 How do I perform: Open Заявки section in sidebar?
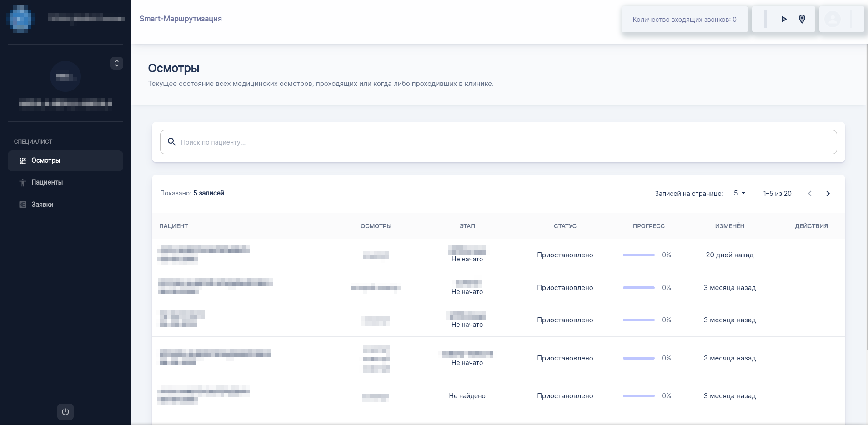[x=42, y=205]
